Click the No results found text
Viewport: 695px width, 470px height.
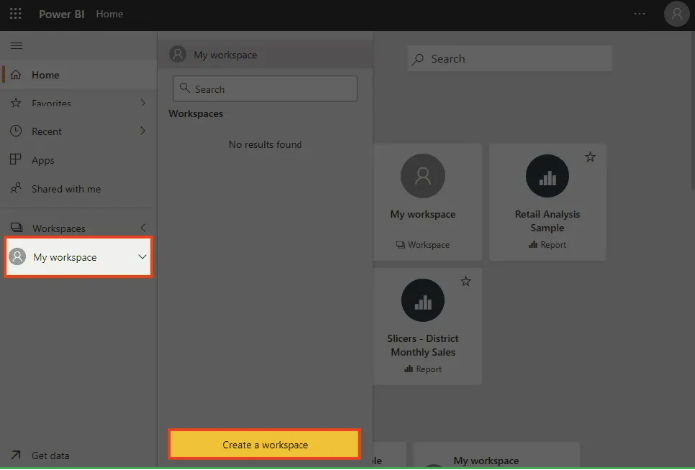(x=265, y=145)
